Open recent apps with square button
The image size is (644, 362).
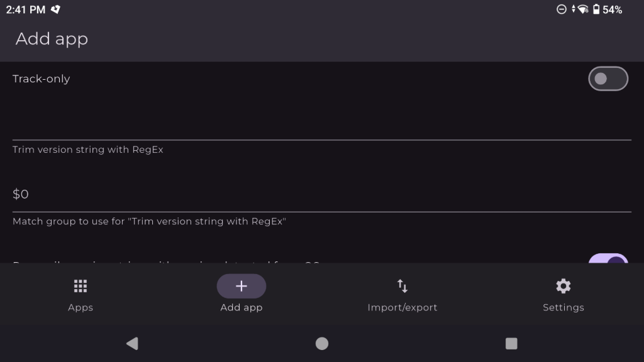click(511, 343)
